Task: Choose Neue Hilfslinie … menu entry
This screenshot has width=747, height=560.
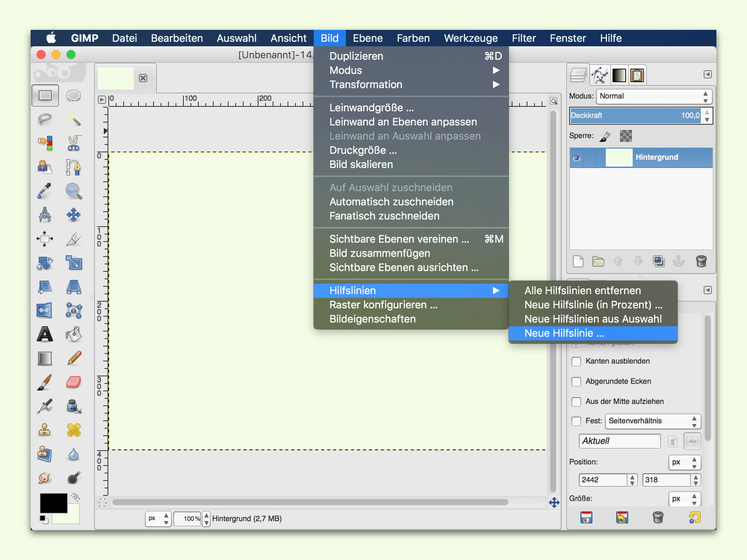Action: pos(593,334)
